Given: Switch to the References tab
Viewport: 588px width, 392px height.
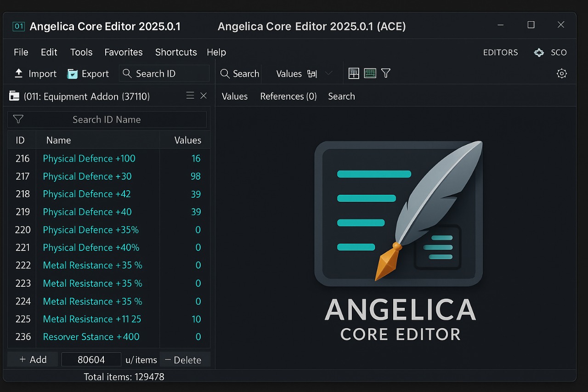Looking at the screenshot, I should tap(288, 96).
